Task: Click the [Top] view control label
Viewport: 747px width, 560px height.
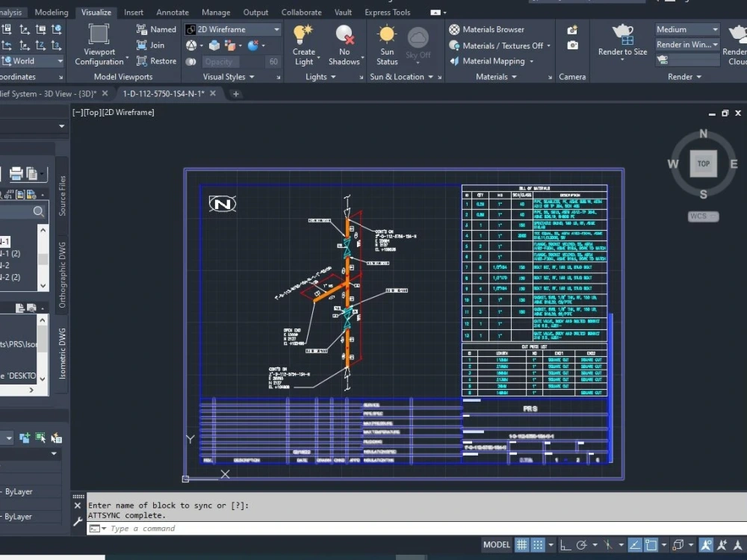Action: click(x=92, y=113)
